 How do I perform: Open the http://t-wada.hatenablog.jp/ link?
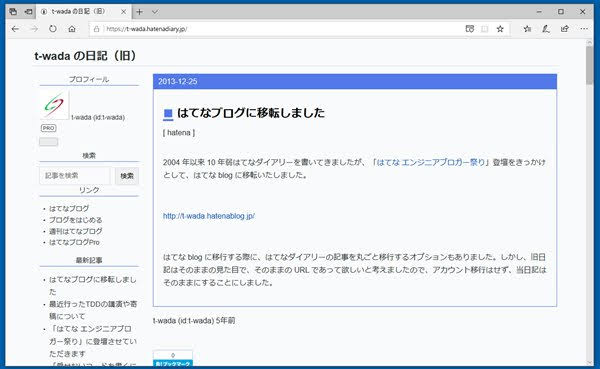pos(209,216)
